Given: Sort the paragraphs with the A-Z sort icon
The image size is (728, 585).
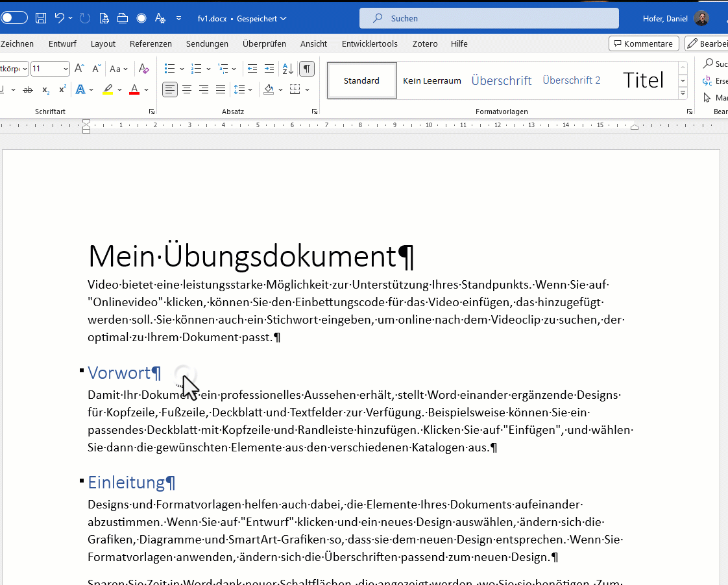Looking at the screenshot, I should pos(288,69).
